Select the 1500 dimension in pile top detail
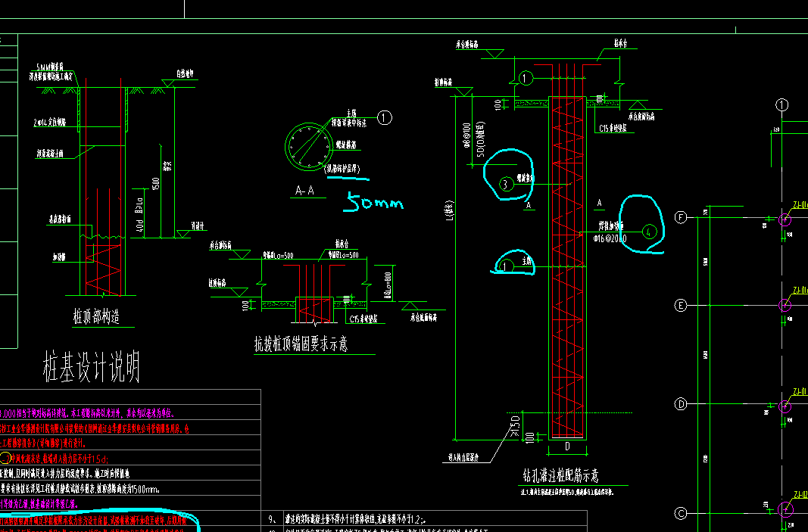Screen dimensions: 808x532 (x=156, y=184)
